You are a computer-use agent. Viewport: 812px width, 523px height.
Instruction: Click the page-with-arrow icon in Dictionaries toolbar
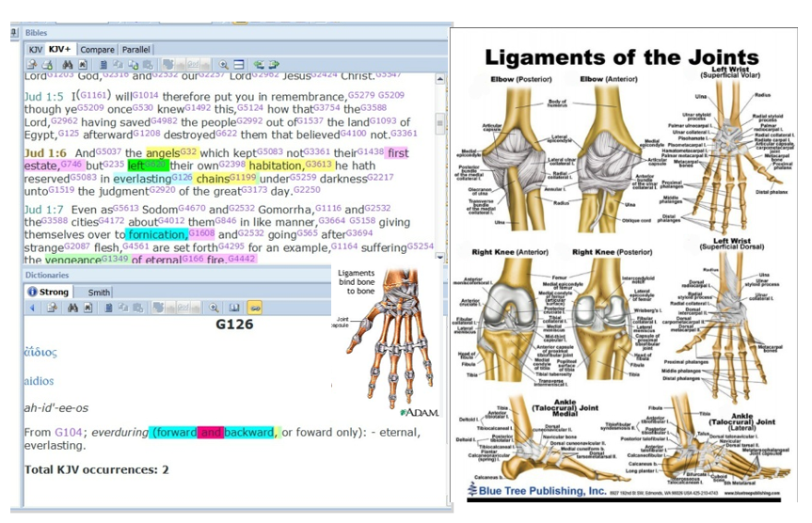click(52, 308)
